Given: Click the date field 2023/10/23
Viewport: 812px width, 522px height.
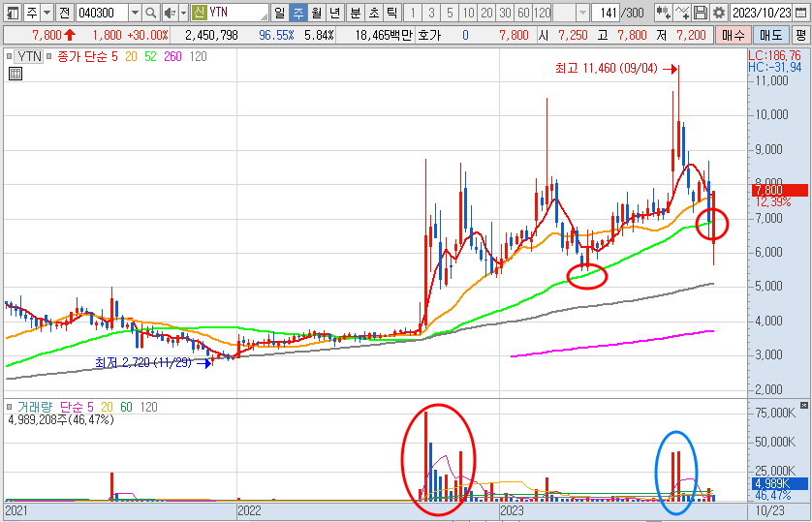Looking at the screenshot, I should (x=763, y=12).
